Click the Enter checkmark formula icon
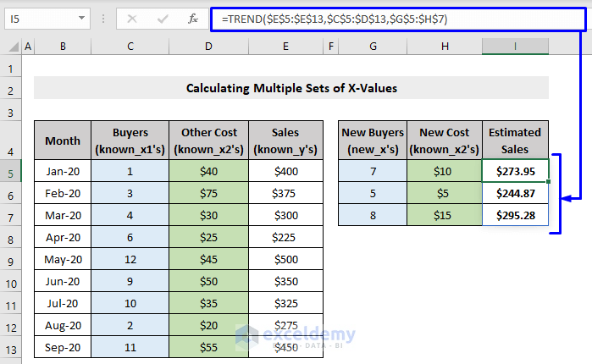Viewport: 592px width, 364px height. click(161, 19)
